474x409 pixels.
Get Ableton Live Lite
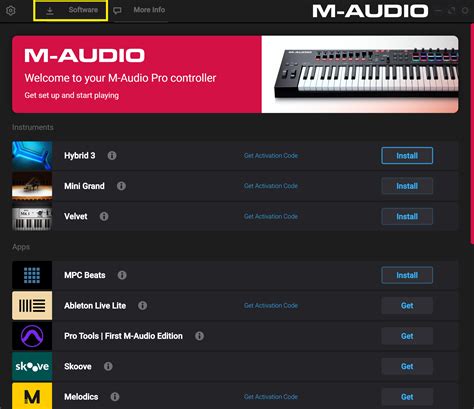(407, 306)
